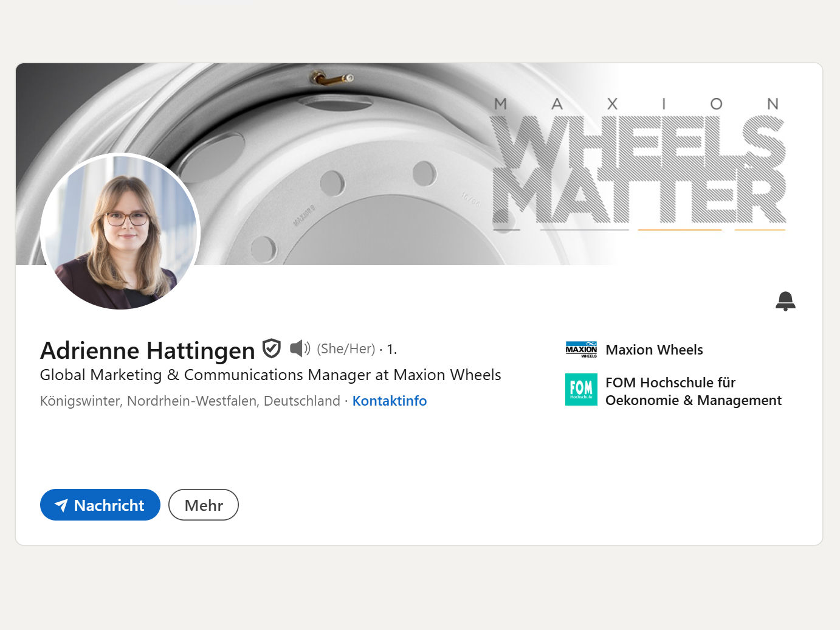Click the (She/Her) pronouns text
This screenshot has height=630, width=840.
[x=346, y=348]
